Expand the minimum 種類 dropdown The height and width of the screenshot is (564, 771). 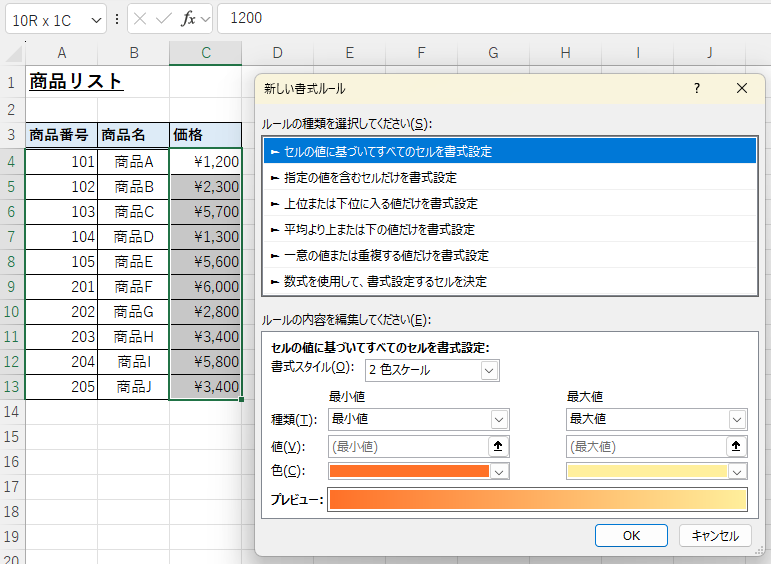pyautogui.click(x=498, y=420)
